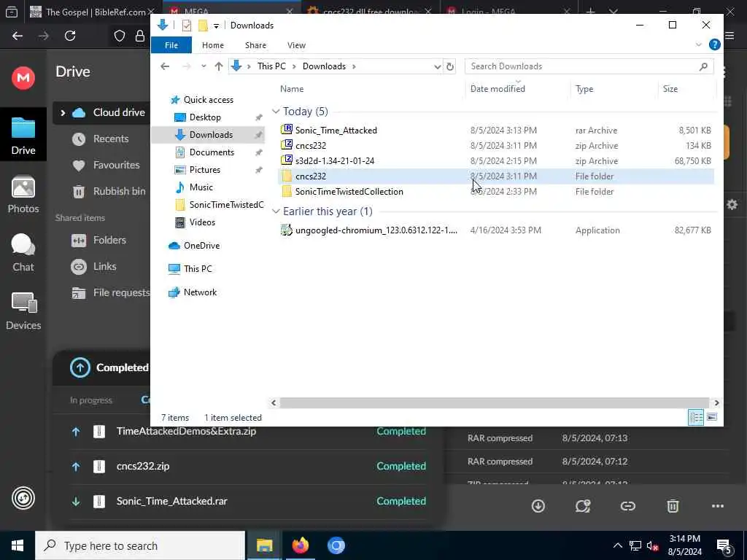This screenshot has width=747, height=560.
Task: Select SonicTimeTwistedCollection folder in file list
Action: [x=495, y=192]
